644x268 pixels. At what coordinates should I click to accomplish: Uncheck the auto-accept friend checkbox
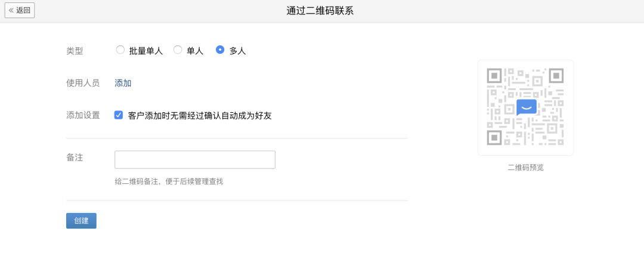pyautogui.click(x=119, y=115)
